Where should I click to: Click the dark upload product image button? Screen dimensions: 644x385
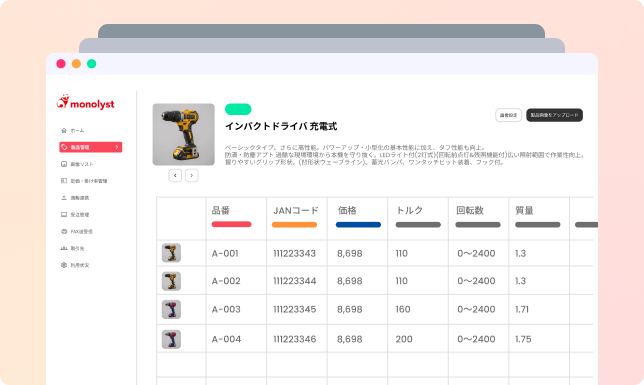[x=554, y=115]
